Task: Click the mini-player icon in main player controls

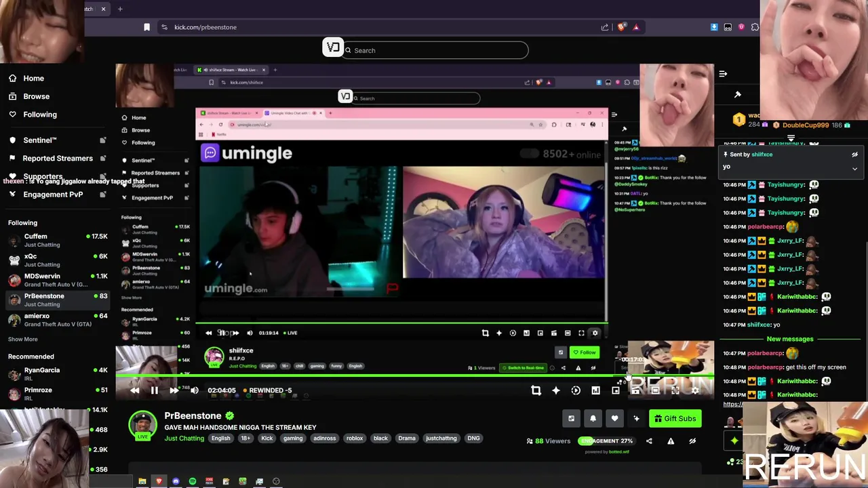Action: (615, 390)
